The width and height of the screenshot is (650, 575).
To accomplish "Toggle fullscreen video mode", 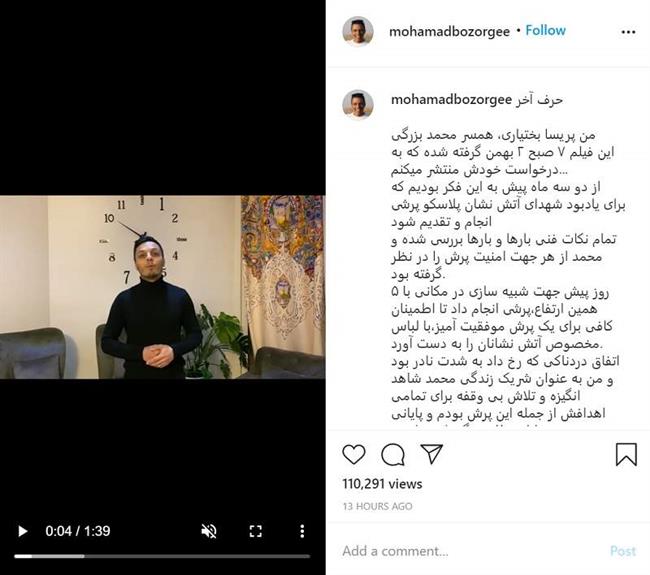I will (x=256, y=531).
